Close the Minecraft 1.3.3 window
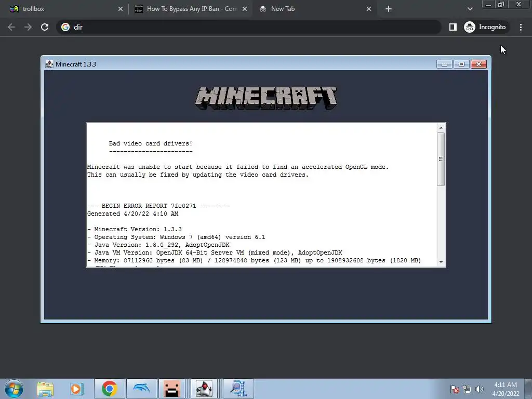532x399 pixels. click(x=478, y=64)
